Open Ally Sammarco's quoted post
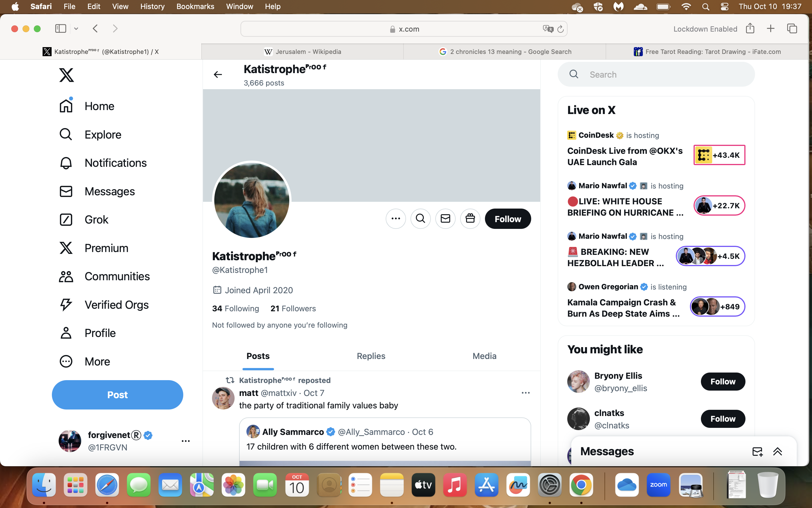812x508 pixels. click(385, 441)
